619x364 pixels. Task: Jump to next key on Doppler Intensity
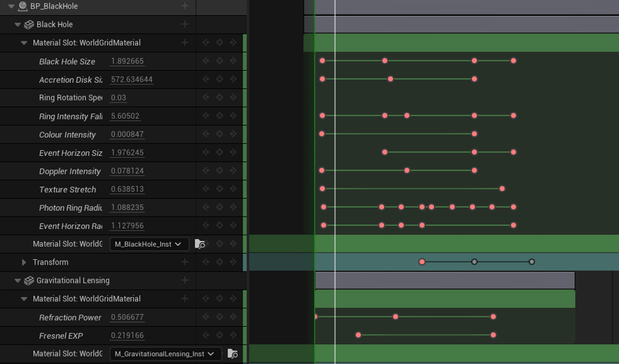[233, 170]
